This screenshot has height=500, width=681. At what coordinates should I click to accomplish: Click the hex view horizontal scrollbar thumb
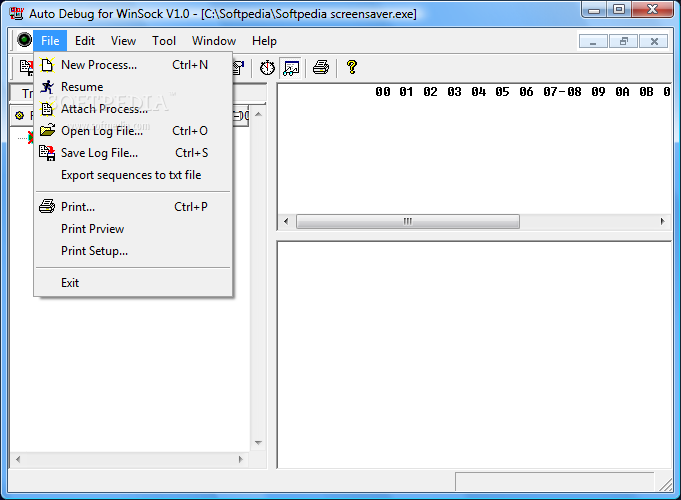tap(408, 222)
